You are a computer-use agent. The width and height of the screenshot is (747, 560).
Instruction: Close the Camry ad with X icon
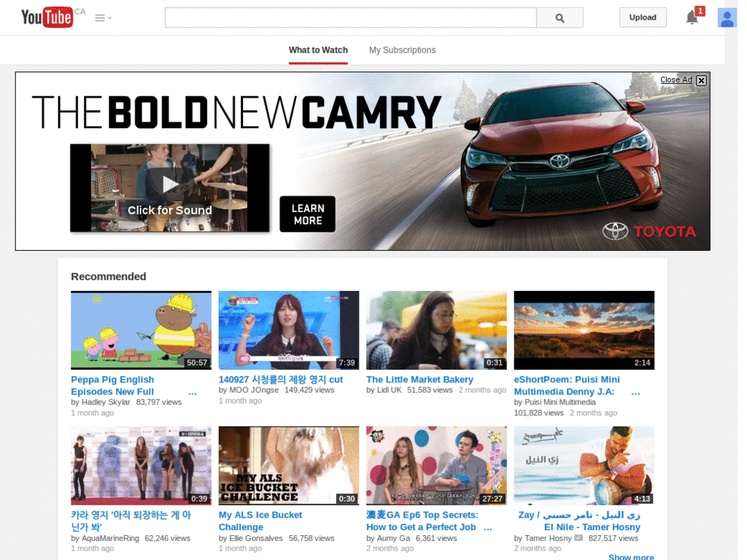(x=701, y=80)
